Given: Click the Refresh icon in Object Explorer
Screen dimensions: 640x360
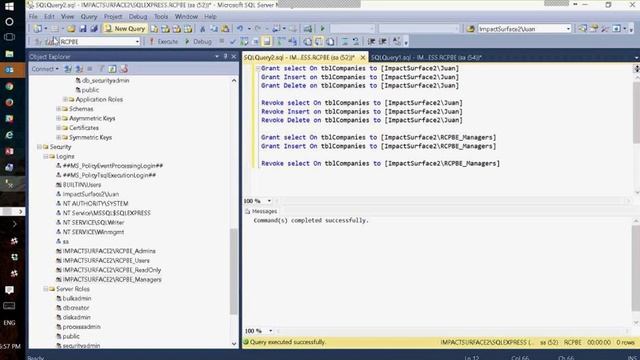Looking at the screenshot, I should [x=112, y=69].
